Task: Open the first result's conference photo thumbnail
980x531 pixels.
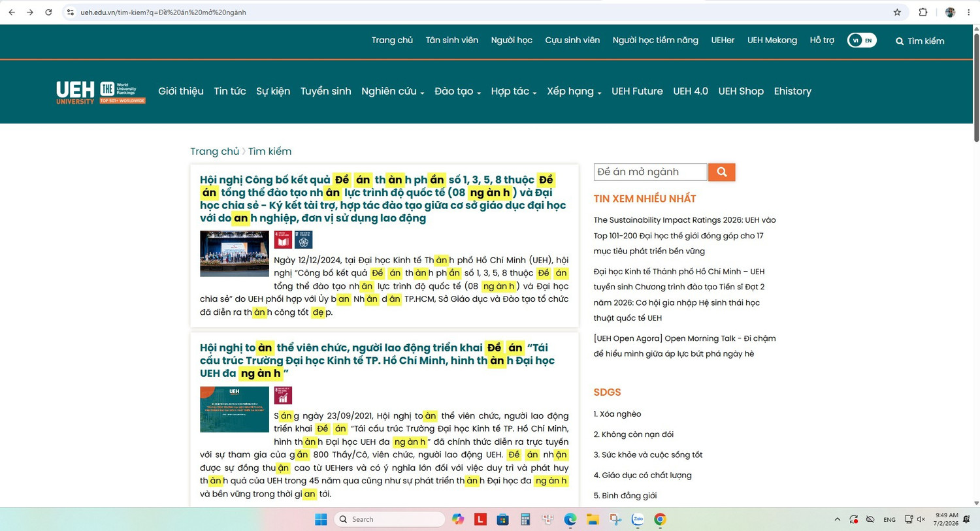Action: [235, 253]
